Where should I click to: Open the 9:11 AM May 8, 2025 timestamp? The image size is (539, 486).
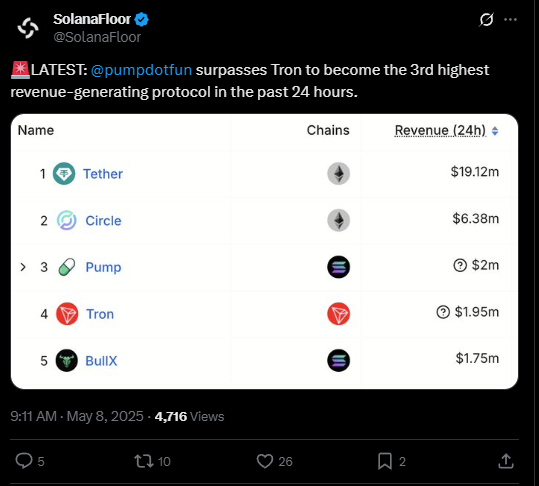pyautogui.click(x=77, y=416)
